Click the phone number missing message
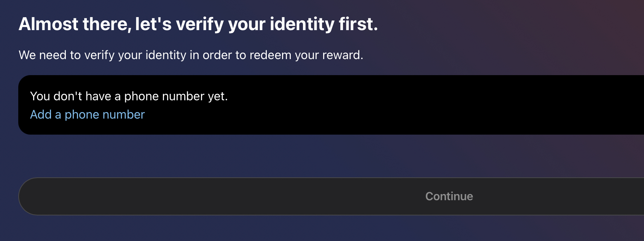 129,96
